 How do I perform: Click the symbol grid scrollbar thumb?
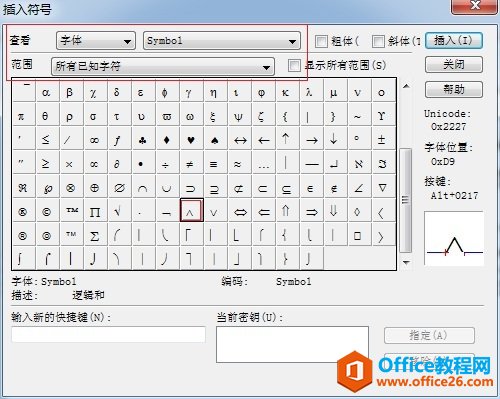[x=406, y=200]
